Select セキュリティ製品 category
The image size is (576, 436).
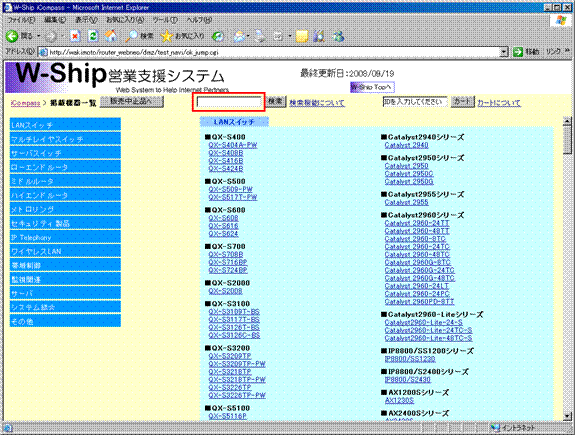[x=65, y=223]
